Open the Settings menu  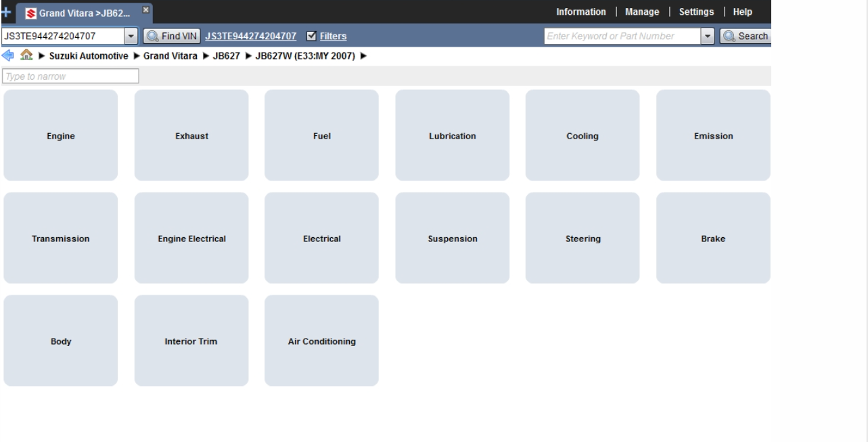coord(696,12)
